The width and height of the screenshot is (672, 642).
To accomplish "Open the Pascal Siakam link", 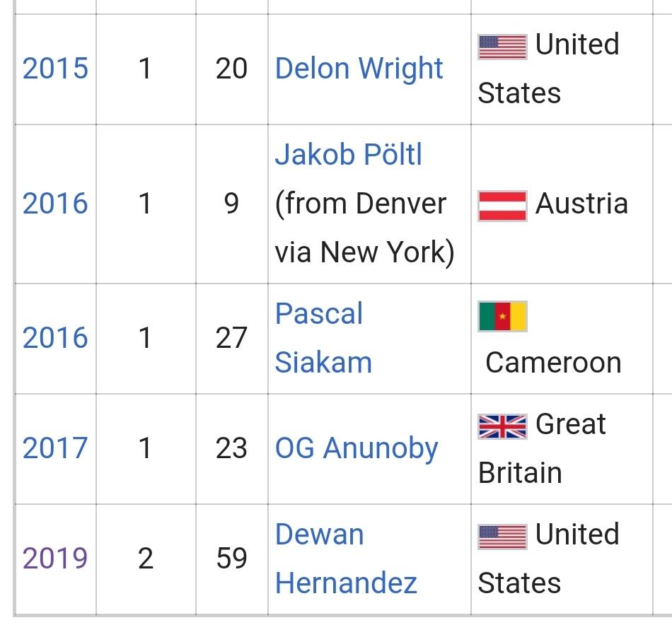I will pyautogui.click(x=323, y=338).
